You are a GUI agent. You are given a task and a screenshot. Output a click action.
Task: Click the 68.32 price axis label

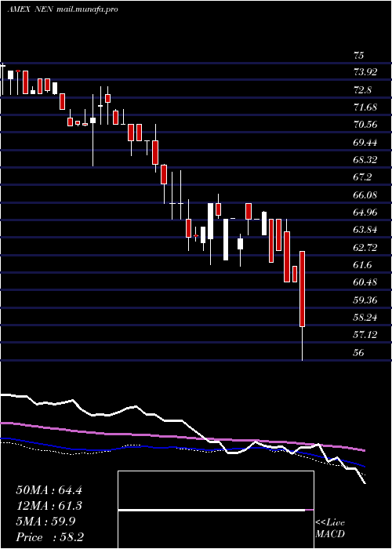366,160
